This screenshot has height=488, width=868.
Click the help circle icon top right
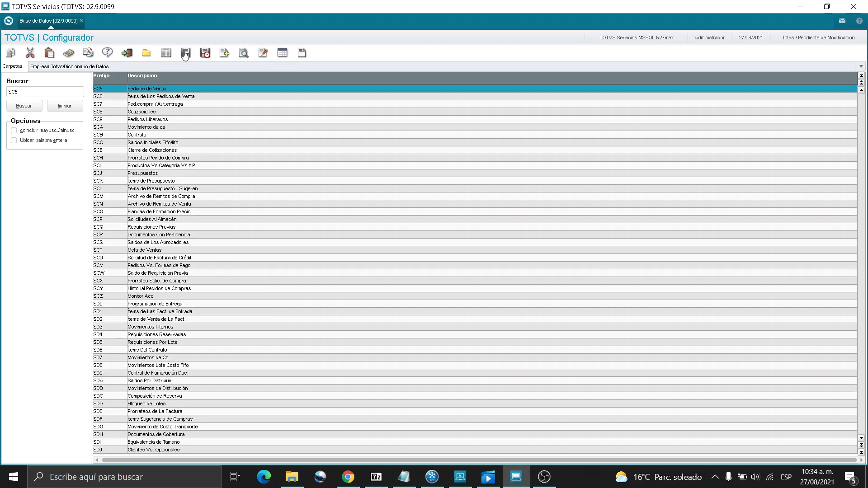tap(859, 21)
